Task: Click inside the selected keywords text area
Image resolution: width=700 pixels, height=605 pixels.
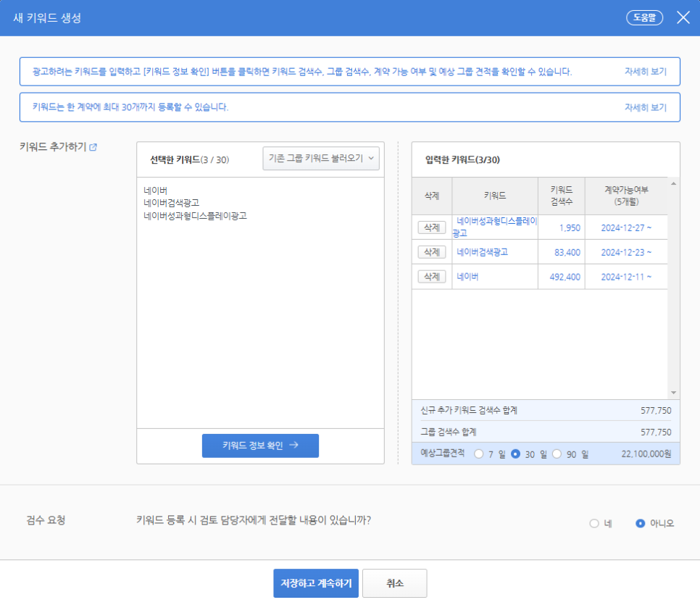Action: click(260, 303)
